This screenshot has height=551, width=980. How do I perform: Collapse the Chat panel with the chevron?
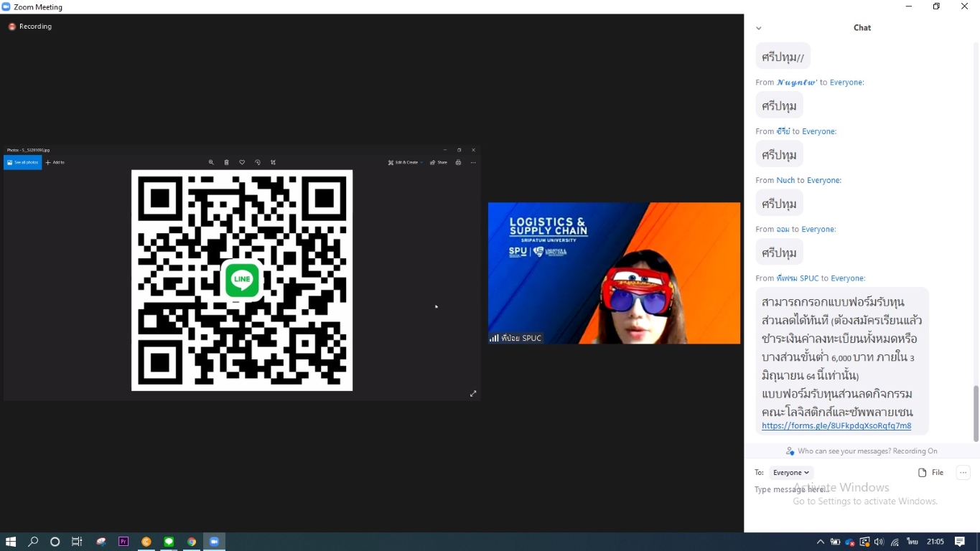point(759,28)
